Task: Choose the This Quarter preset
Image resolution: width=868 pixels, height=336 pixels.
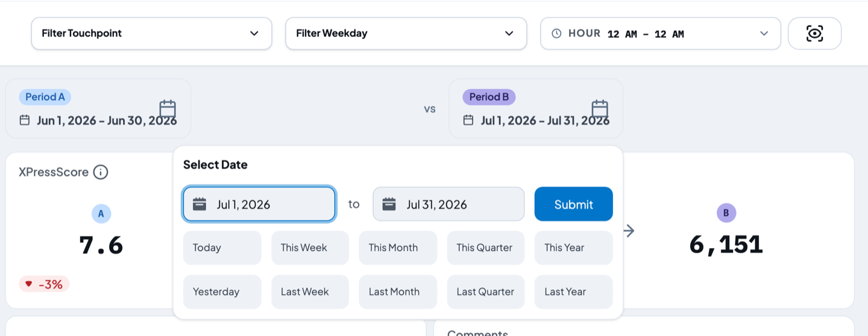Action: 486,247
